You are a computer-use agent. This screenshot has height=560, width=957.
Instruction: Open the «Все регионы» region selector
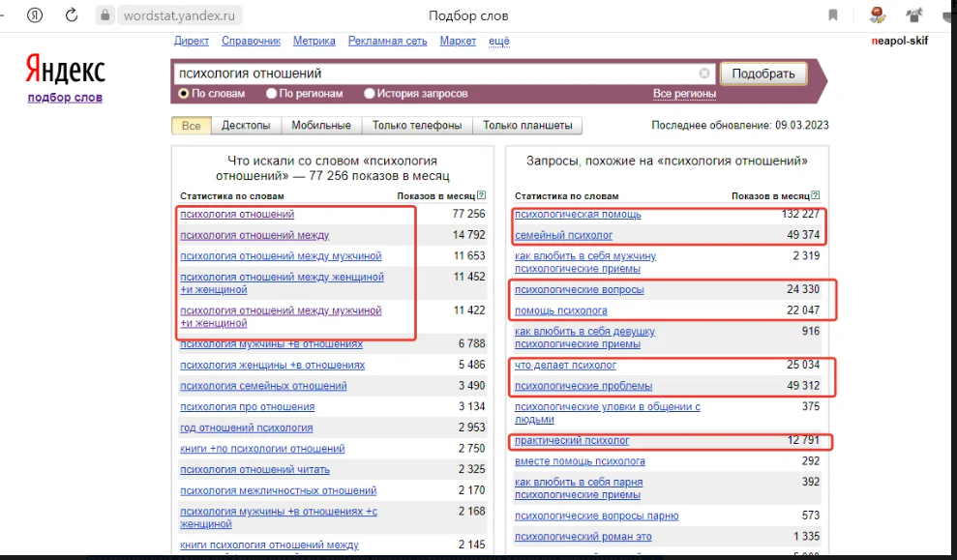(x=684, y=94)
